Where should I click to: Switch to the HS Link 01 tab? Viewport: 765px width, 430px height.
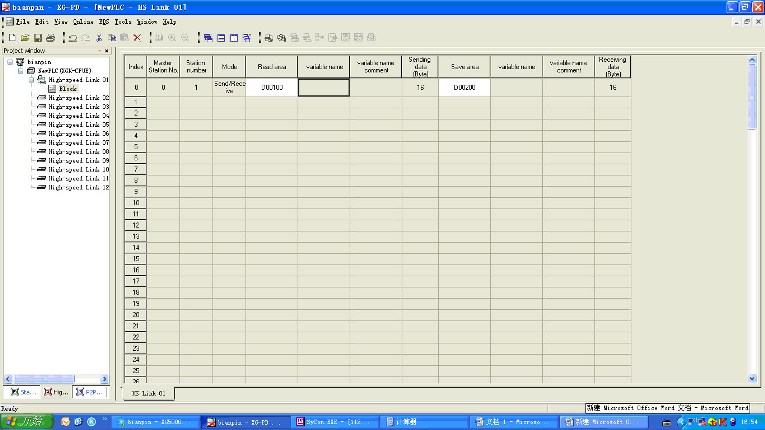(x=149, y=394)
